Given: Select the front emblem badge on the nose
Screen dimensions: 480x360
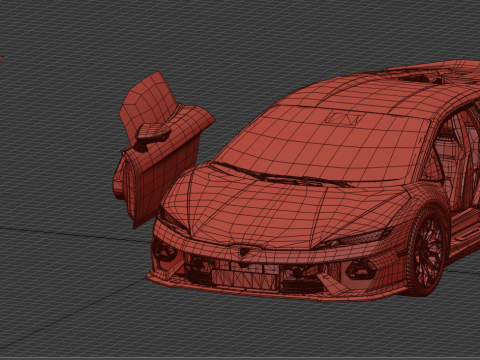Looking at the screenshot, I should click(x=245, y=252).
